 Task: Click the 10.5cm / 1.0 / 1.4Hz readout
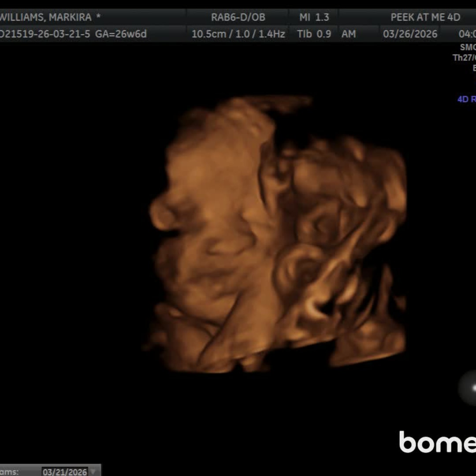coord(238,34)
